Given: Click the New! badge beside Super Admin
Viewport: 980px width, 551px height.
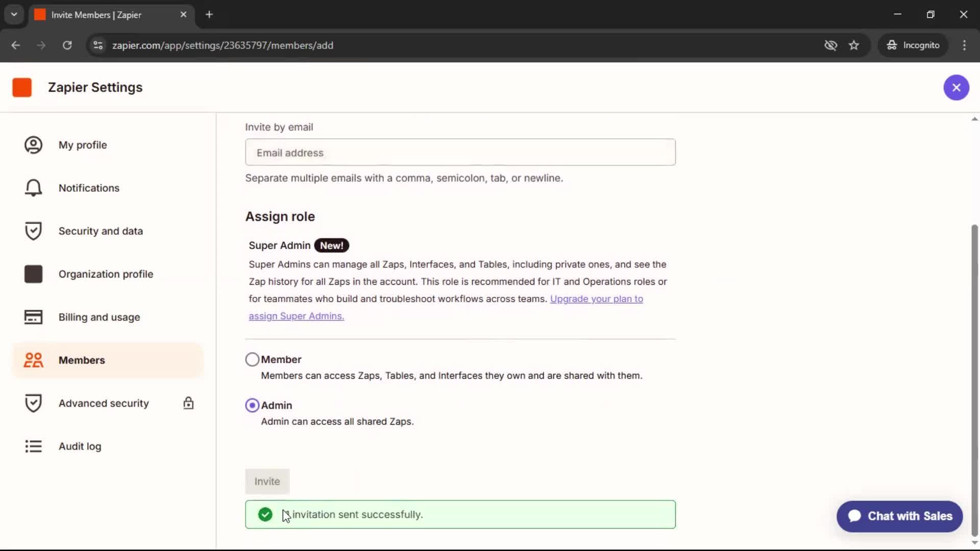Looking at the screenshot, I should point(331,245).
